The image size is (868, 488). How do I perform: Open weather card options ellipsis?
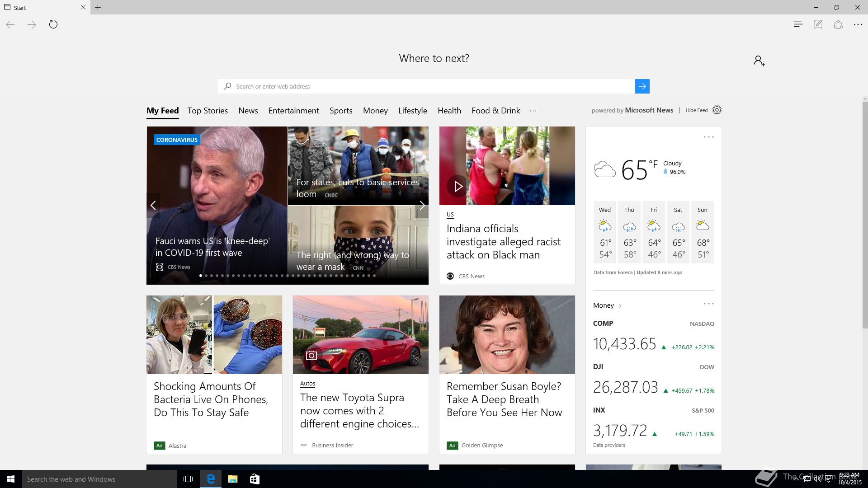(x=708, y=137)
